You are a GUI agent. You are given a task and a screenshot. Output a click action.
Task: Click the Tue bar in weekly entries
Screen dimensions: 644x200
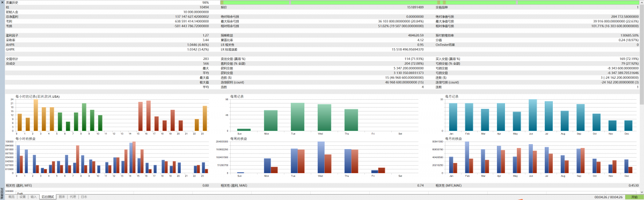tap(298, 117)
